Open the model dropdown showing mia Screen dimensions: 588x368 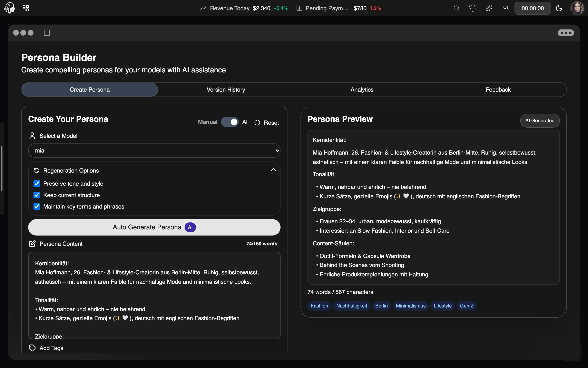click(x=154, y=150)
